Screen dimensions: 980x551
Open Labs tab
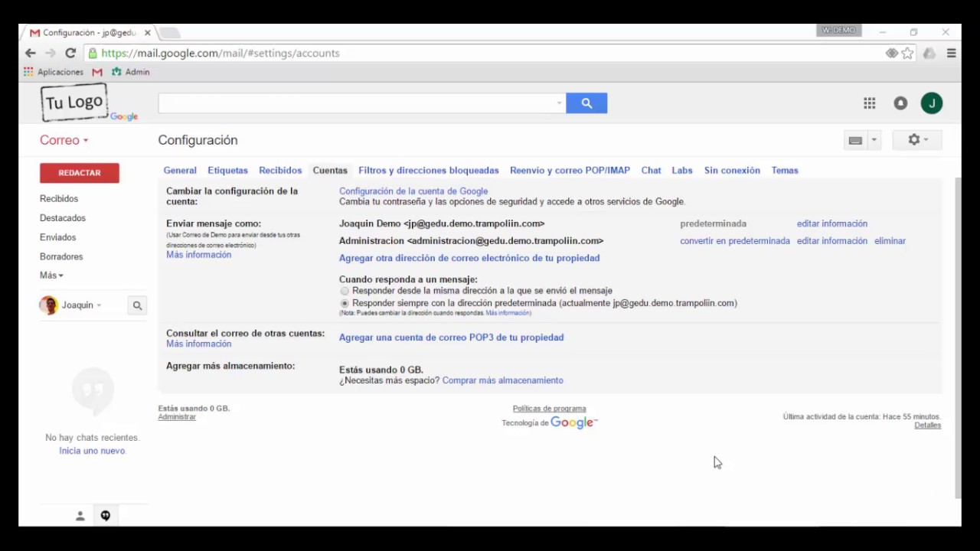point(682,171)
